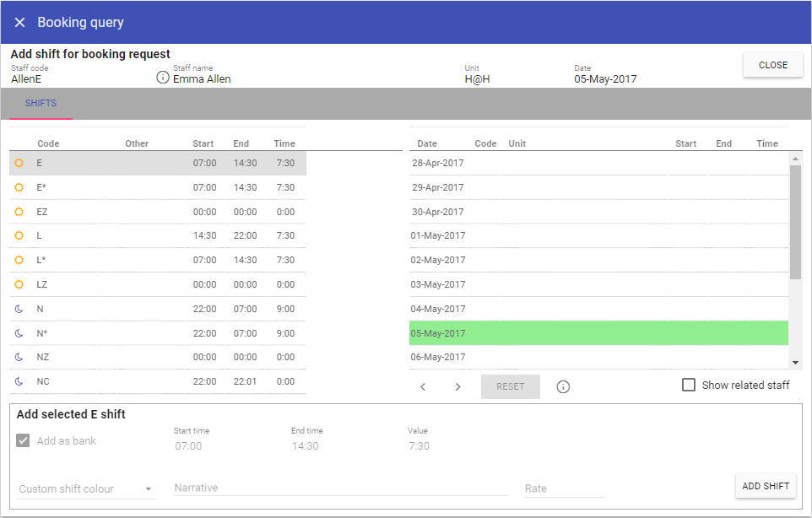Viewport: 812px width, 518px height.
Task: Click the CLOSE button
Action: coord(772,65)
